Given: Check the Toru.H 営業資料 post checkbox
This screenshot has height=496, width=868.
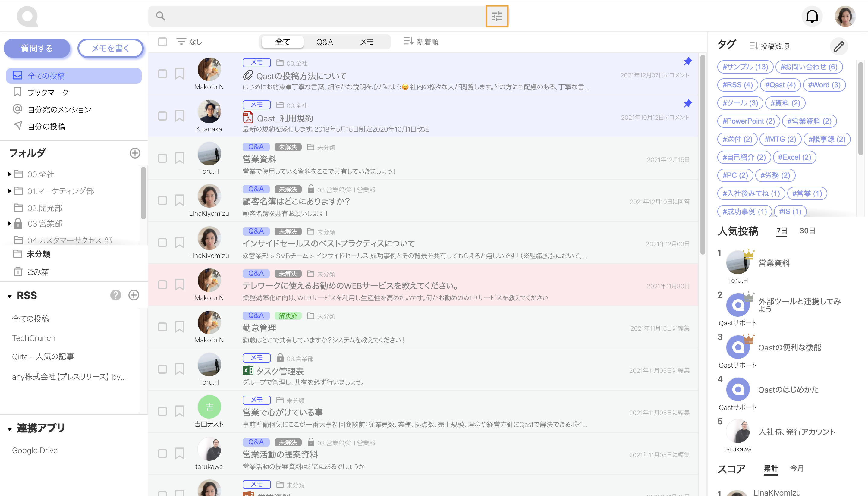Looking at the screenshot, I should pos(162,158).
